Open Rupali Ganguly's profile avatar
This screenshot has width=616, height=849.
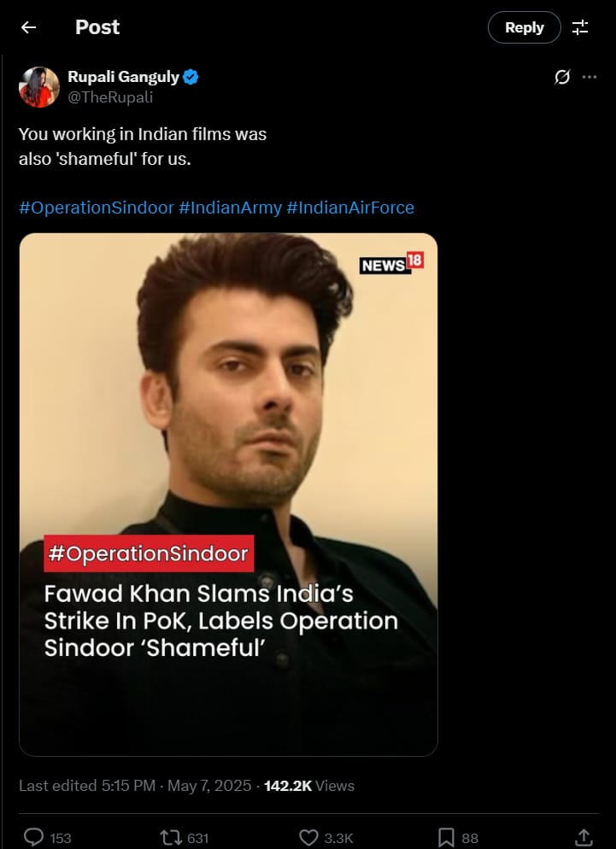(x=39, y=86)
